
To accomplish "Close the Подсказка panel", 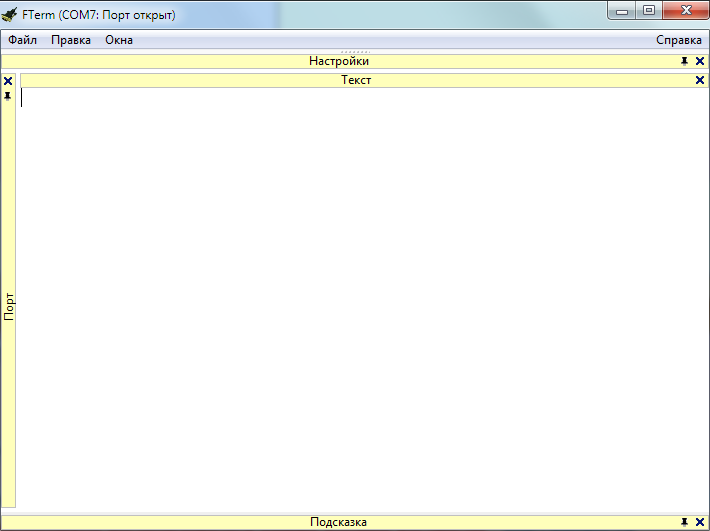I will tap(700, 522).
